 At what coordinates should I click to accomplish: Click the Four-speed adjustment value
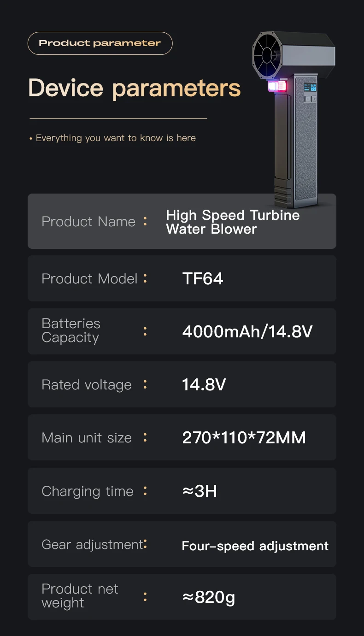(255, 546)
